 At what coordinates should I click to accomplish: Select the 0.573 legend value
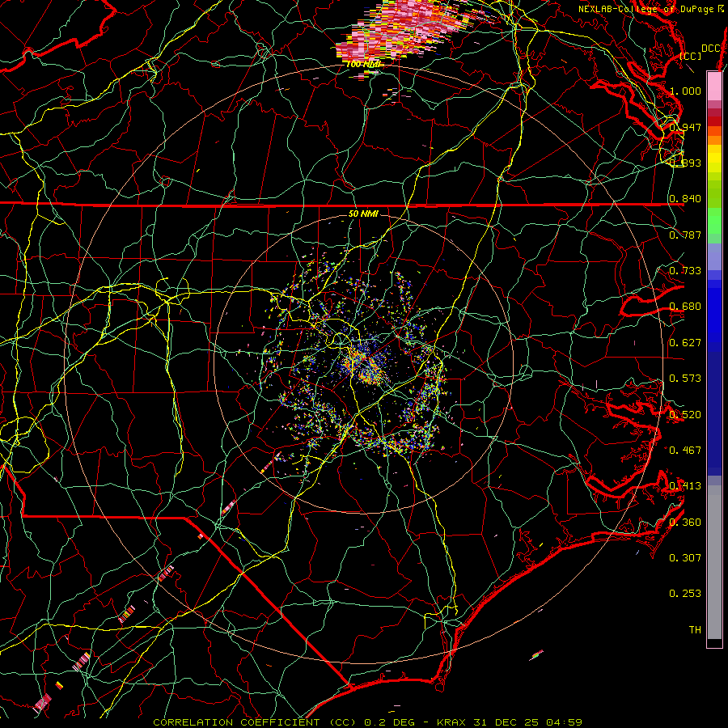[x=685, y=379]
